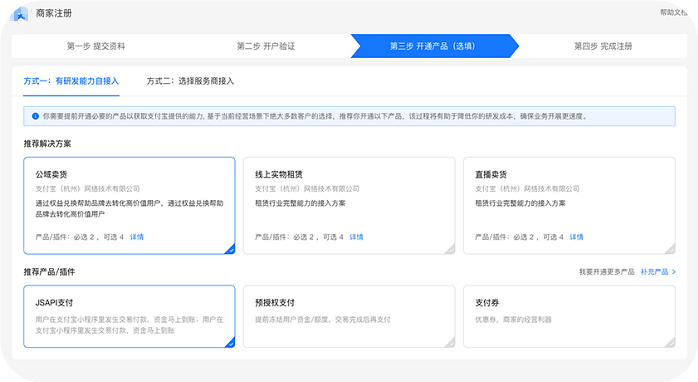This screenshot has width=698, height=382.
Task: Choose the JSAPI支付 product title
Action: pos(54,303)
